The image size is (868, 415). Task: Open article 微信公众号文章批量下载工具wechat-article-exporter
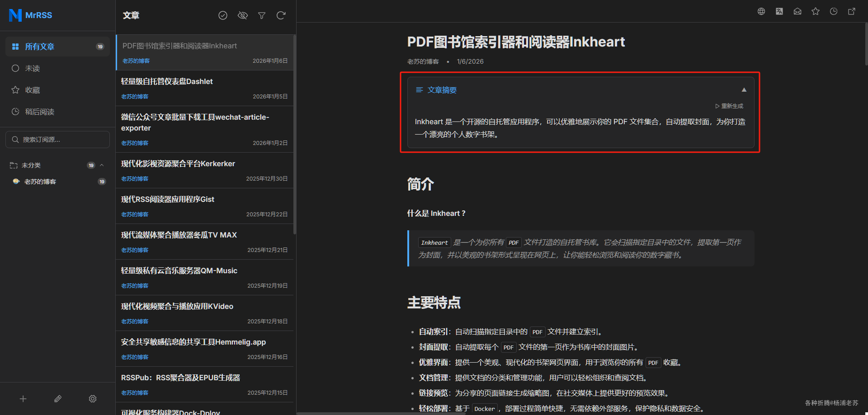[204, 129]
